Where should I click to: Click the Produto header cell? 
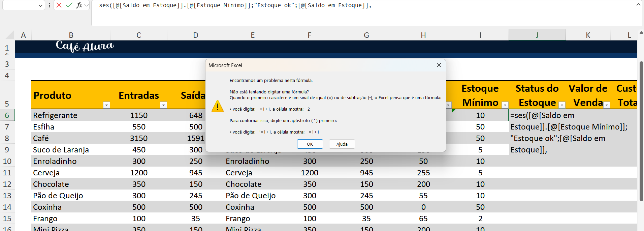(71, 95)
